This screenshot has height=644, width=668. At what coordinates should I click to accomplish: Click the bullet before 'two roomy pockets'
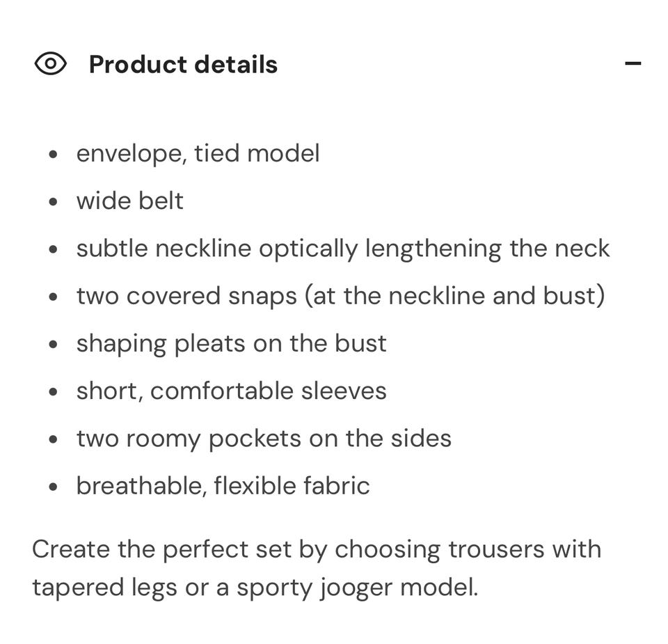coord(54,439)
